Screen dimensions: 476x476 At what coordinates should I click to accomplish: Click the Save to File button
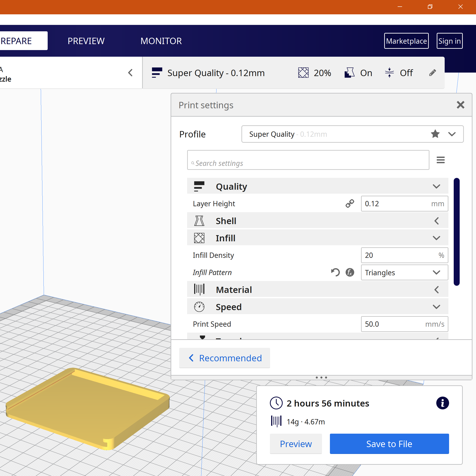(389, 444)
